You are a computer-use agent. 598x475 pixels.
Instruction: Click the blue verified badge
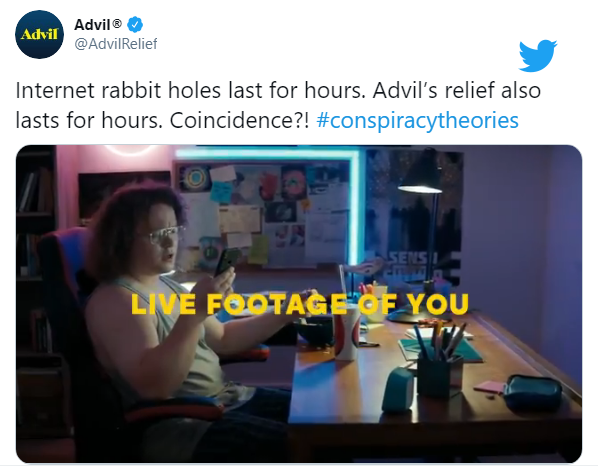(x=135, y=25)
